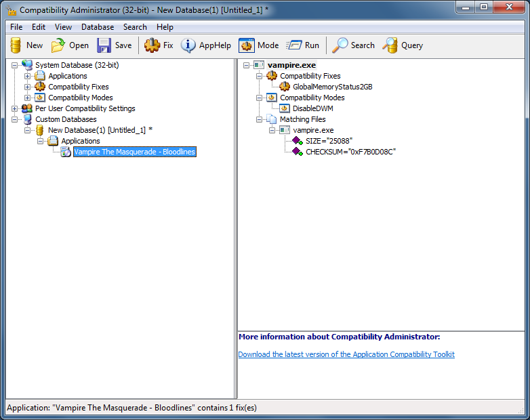Click the title bar application icon
The image size is (530, 420).
pos(11,10)
